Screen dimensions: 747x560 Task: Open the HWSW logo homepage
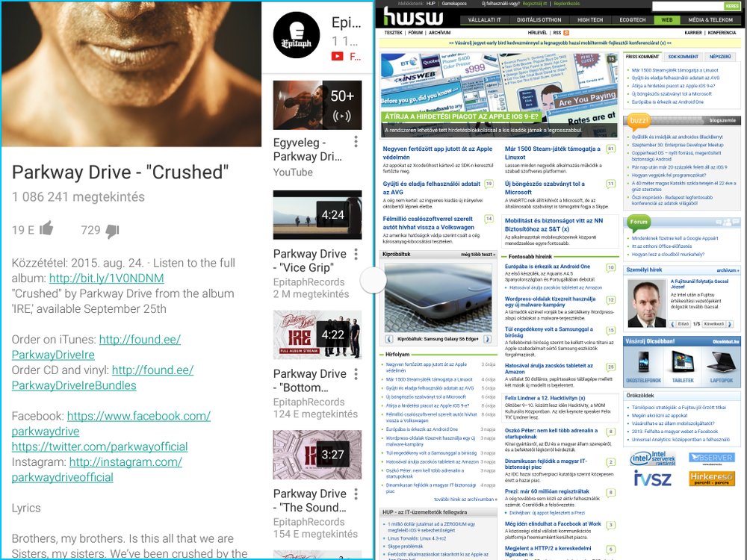(x=413, y=18)
